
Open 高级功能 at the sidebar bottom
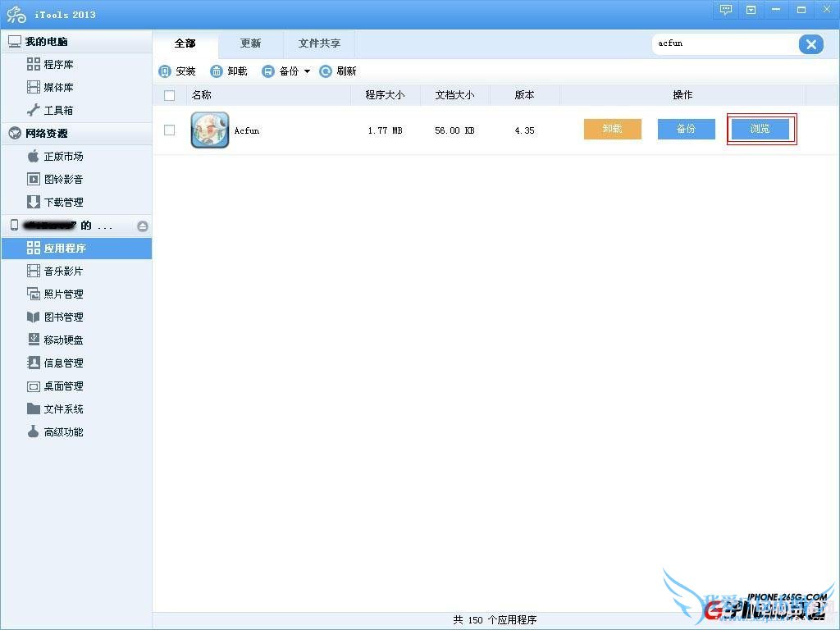[x=59, y=431]
